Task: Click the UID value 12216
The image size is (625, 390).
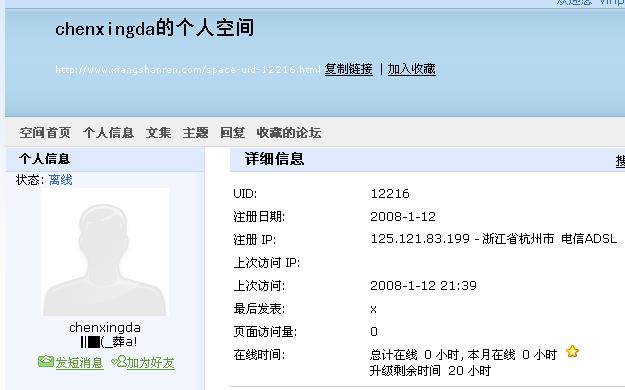Action: [390, 193]
